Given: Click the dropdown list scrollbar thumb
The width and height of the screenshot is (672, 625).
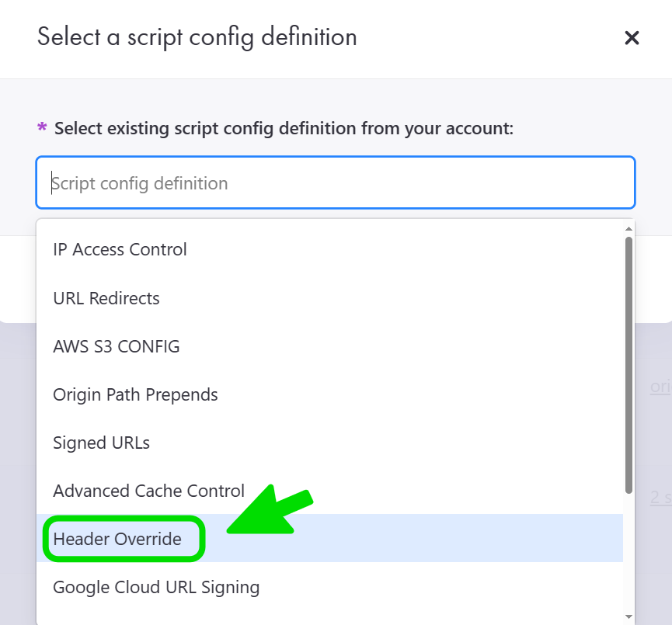Looking at the screenshot, I should [x=628, y=363].
